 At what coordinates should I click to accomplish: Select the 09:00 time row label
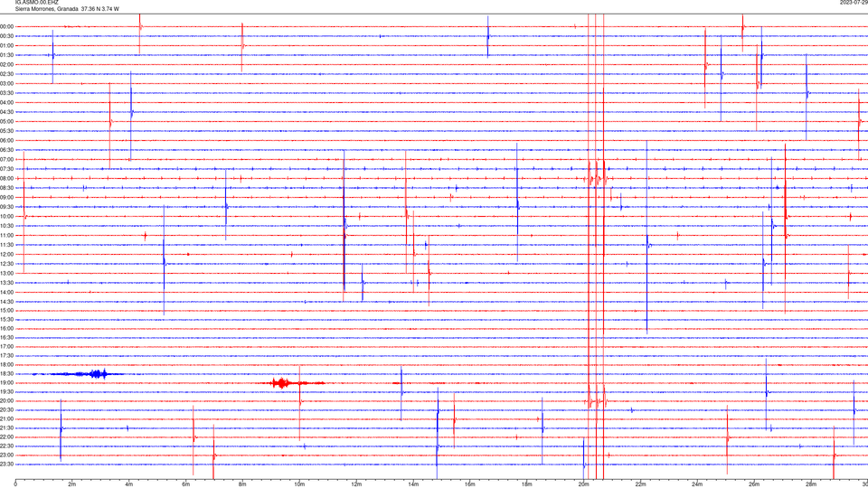coord(7,197)
